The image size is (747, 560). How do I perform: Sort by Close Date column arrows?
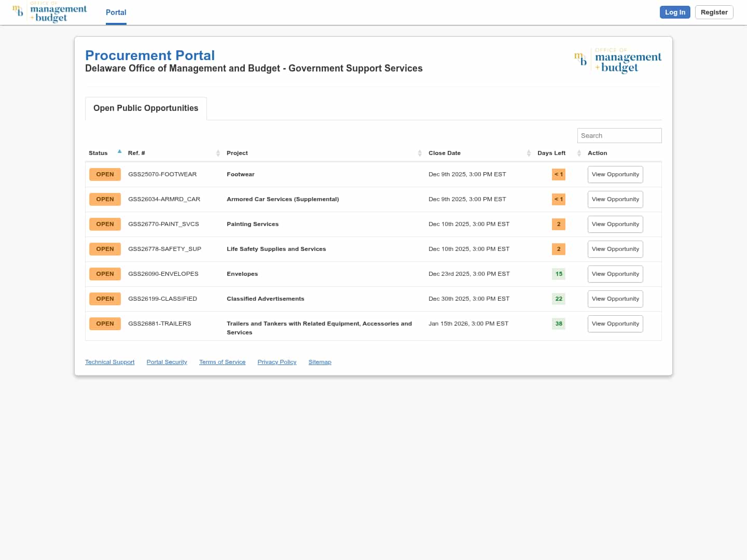(x=529, y=153)
